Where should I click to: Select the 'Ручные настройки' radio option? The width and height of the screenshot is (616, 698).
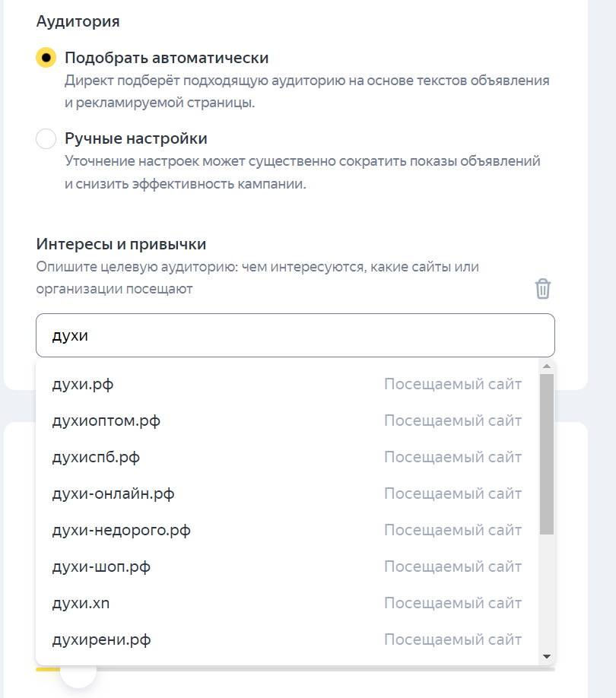[46, 139]
